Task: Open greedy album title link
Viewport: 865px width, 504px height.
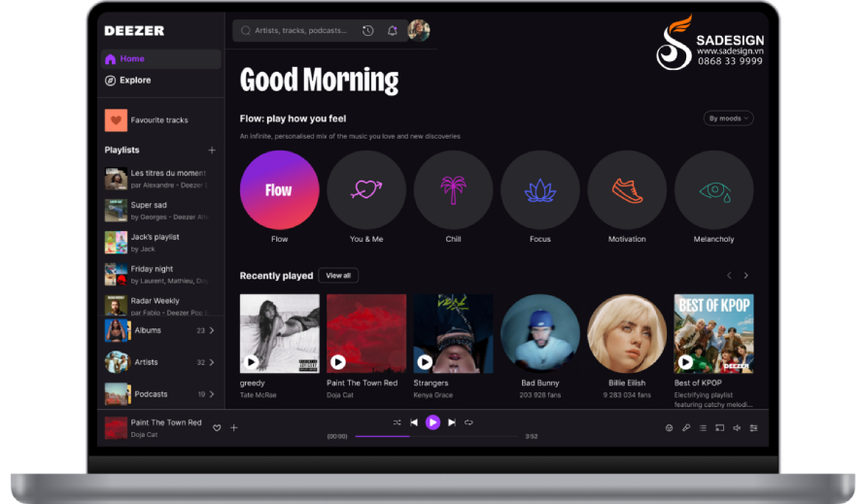Action: coord(252,384)
